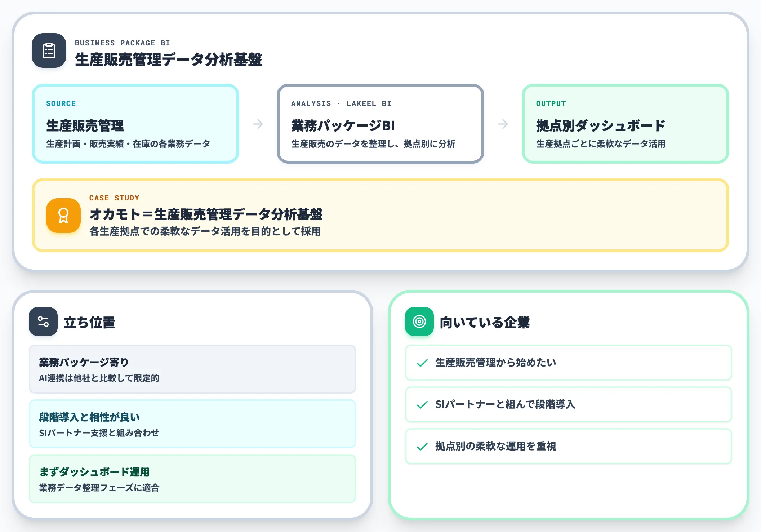The width and height of the screenshot is (761, 532).
Task: Open the CASE STUDY オカモト banner
Action: 380,215
